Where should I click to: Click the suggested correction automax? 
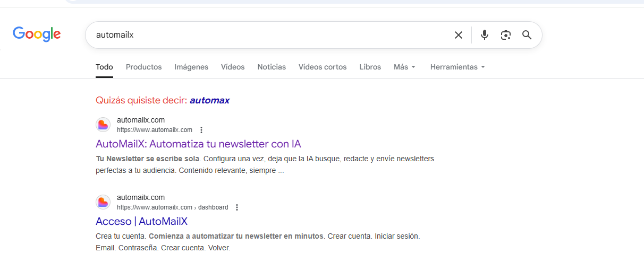coord(209,100)
